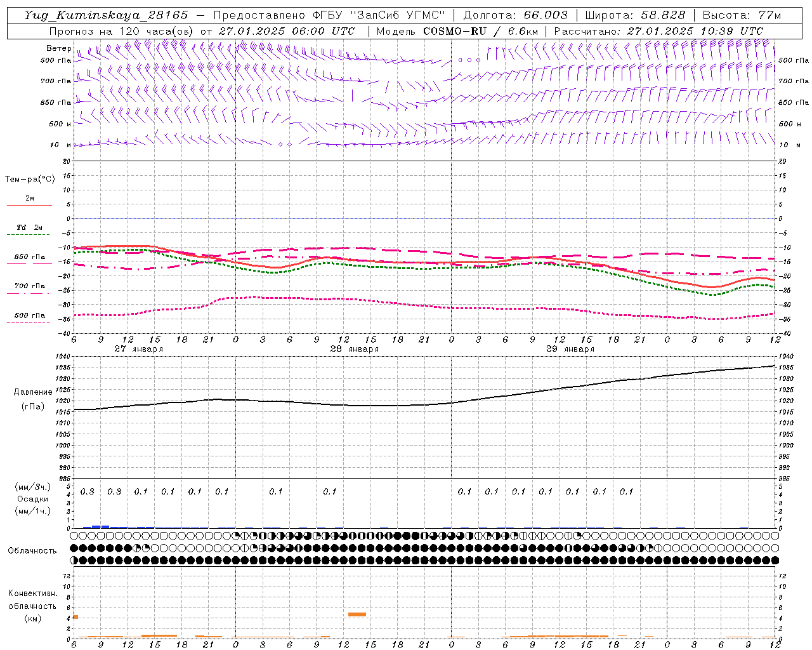The height and width of the screenshot is (650, 812).
Task: Click the '(км)' unit under convective cloud label
Action: (32, 618)
